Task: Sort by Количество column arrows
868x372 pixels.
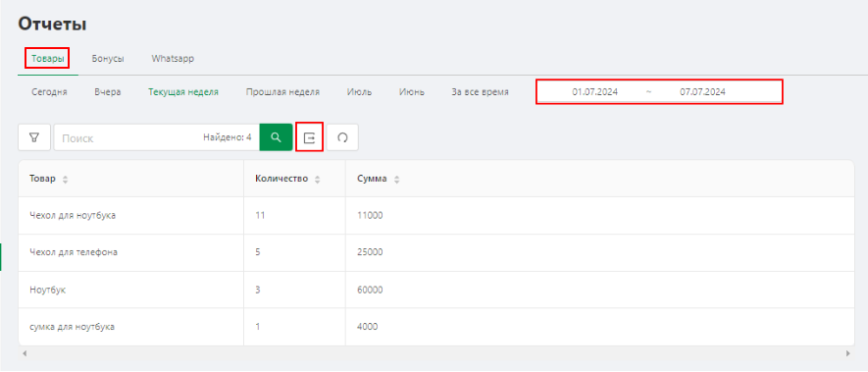Action: tap(317, 180)
